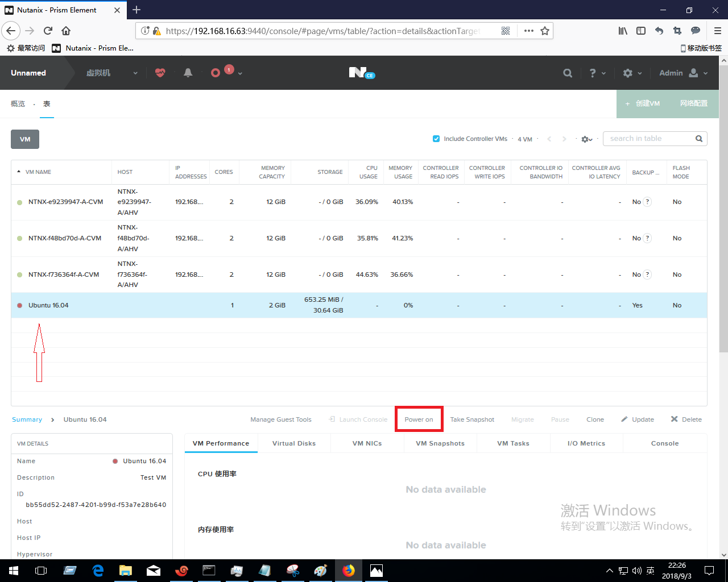728x582 pixels.
Task: Open Firefox library icon
Action: point(623,31)
